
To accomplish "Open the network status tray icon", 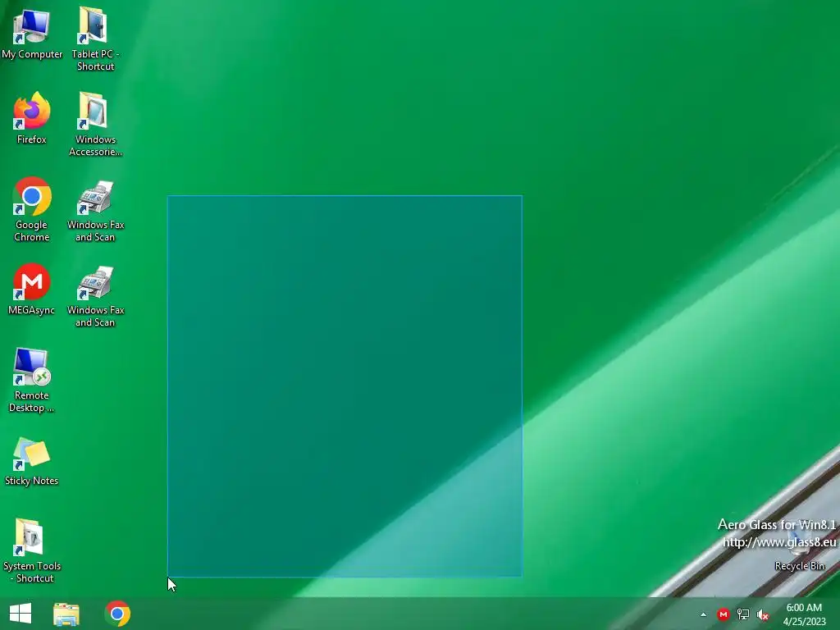I will (x=743, y=614).
